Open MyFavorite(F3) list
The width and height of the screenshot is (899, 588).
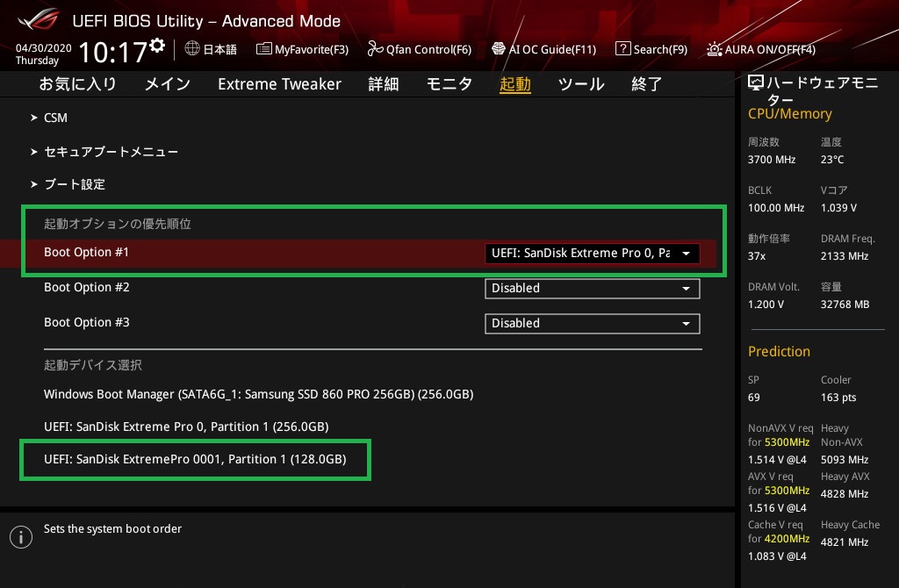pyautogui.click(x=302, y=49)
